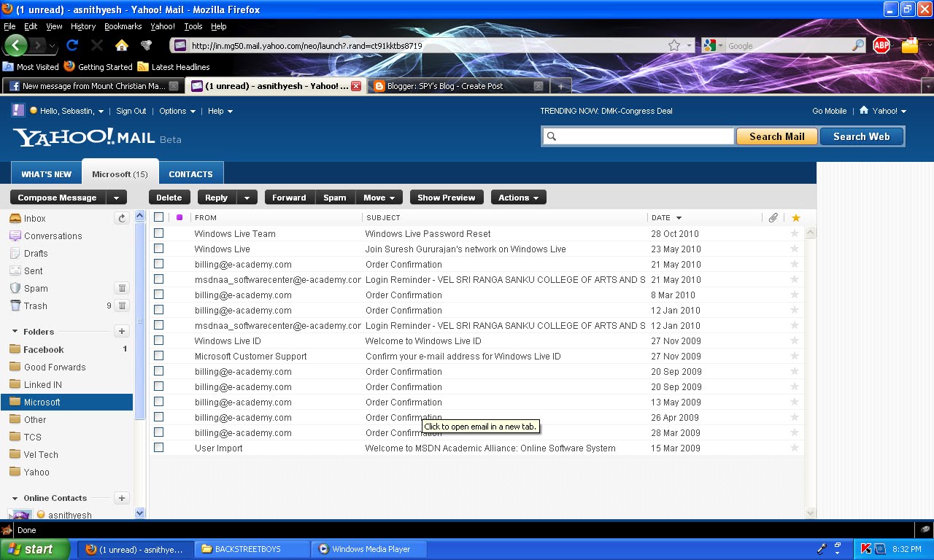934x560 pixels.
Task: Open Move dropdown
Action: (x=379, y=198)
